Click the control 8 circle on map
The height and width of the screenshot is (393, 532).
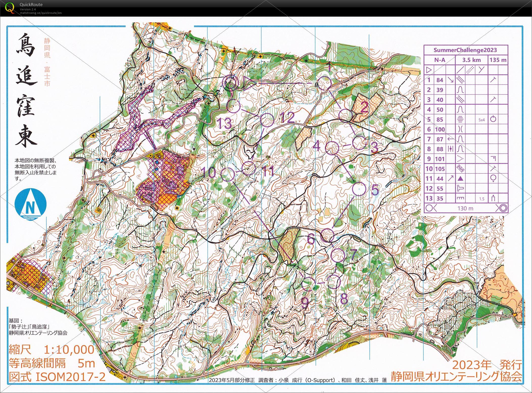tap(333, 282)
